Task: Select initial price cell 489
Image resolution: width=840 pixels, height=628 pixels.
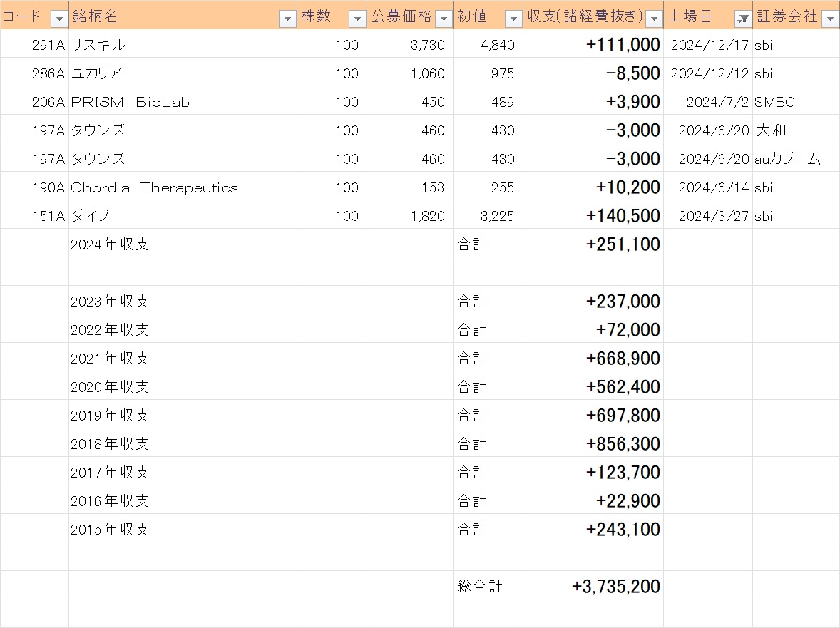Action: point(488,101)
